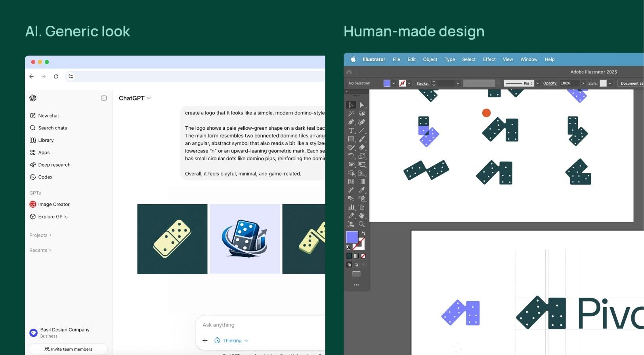Open the Effect menu
The image size is (644, 355).
point(489,59)
